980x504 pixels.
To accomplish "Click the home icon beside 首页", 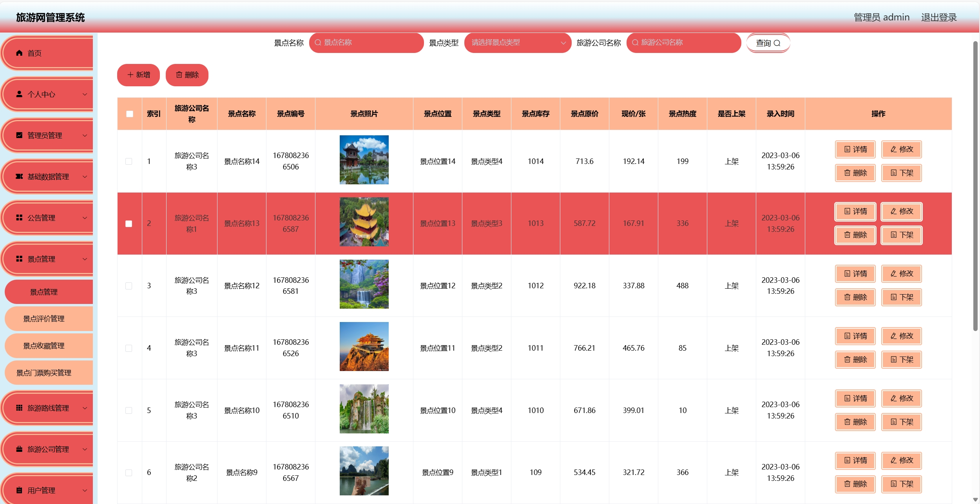I will [19, 53].
